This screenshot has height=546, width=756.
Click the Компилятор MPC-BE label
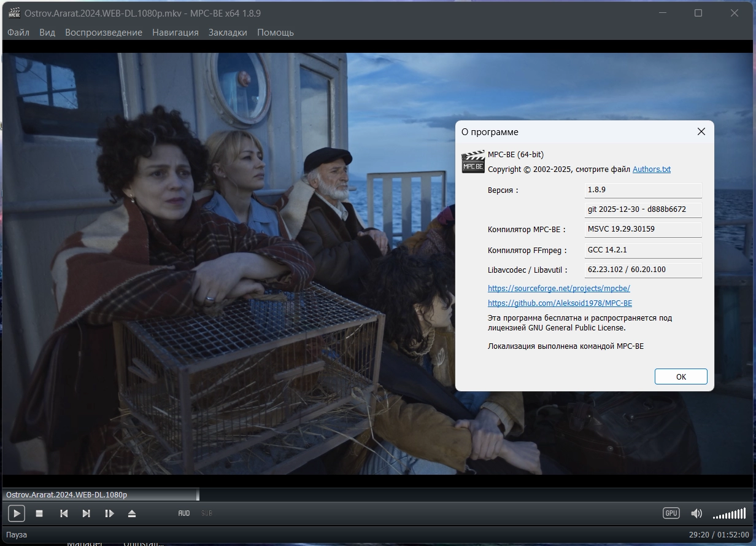tap(526, 230)
